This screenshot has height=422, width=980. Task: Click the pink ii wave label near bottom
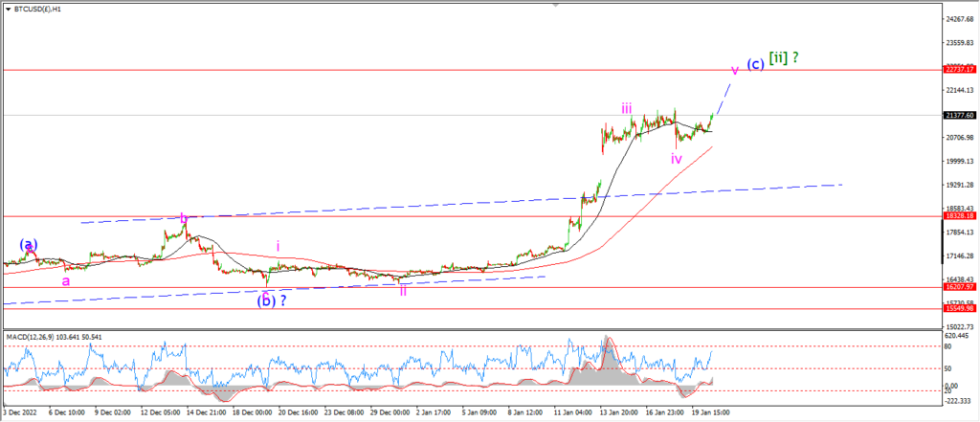pyautogui.click(x=403, y=290)
